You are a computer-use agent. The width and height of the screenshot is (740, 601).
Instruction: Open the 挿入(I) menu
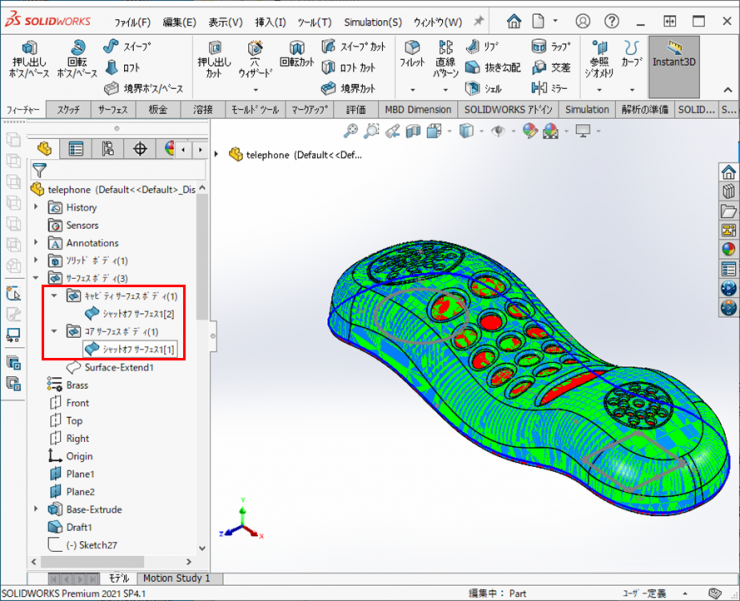pos(270,22)
